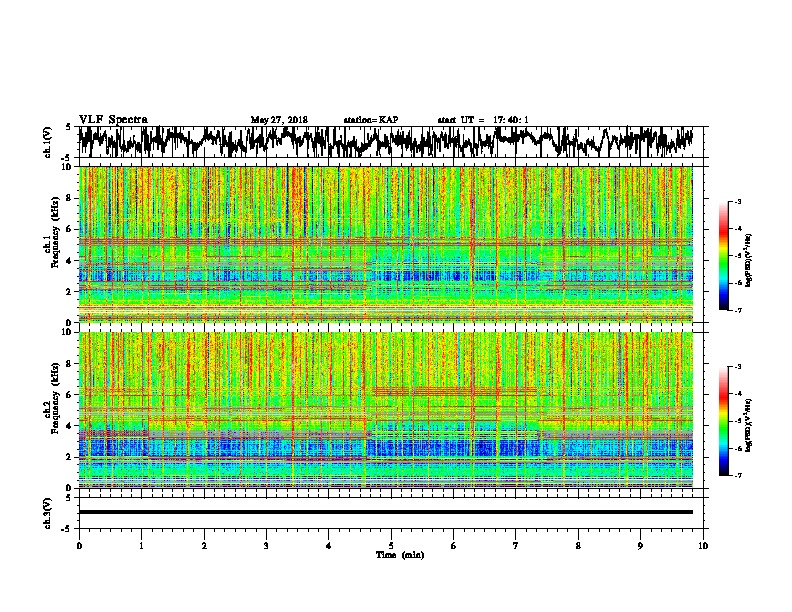This screenshot has width=792, height=612.
Task: Click the "Time (min)" x-axis label
Action: pyautogui.click(x=400, y=555)
